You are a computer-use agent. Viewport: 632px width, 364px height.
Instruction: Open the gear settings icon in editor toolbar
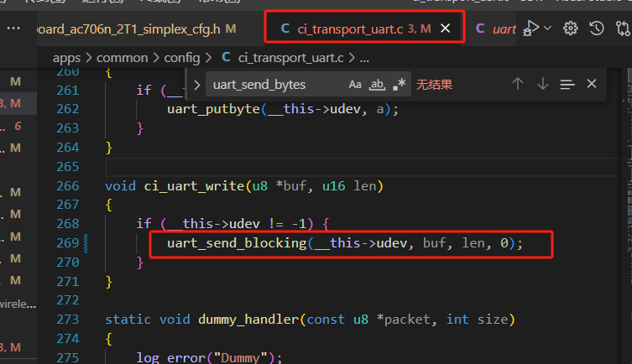571,29
